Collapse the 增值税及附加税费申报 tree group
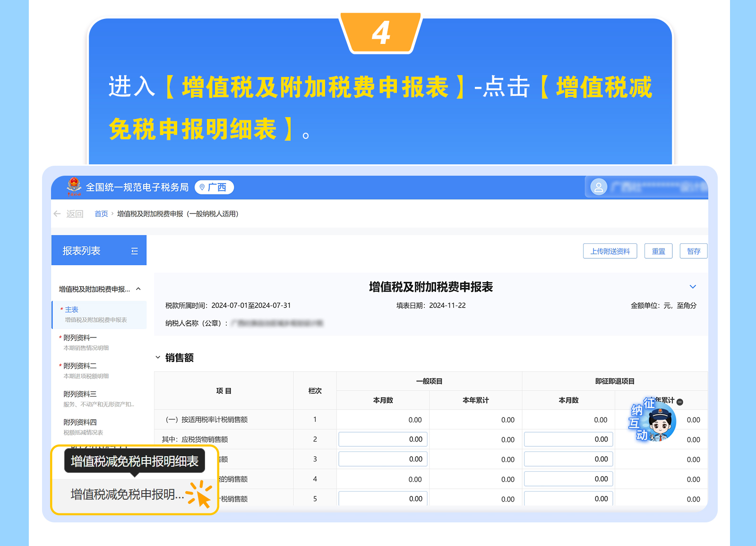Viewport: 756px width, 546px height. [x=138, y=289]
